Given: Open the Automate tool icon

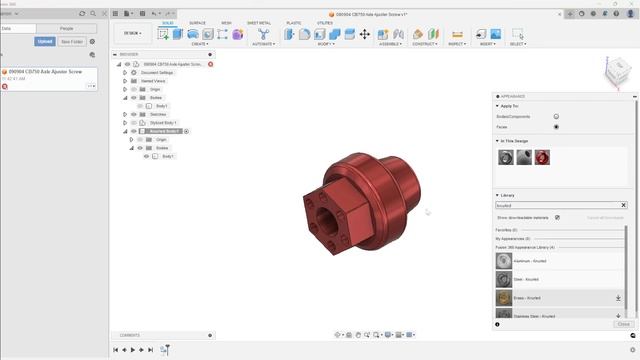Looking at the screenshot, I should pyautogui.click(x=264, y=34).
